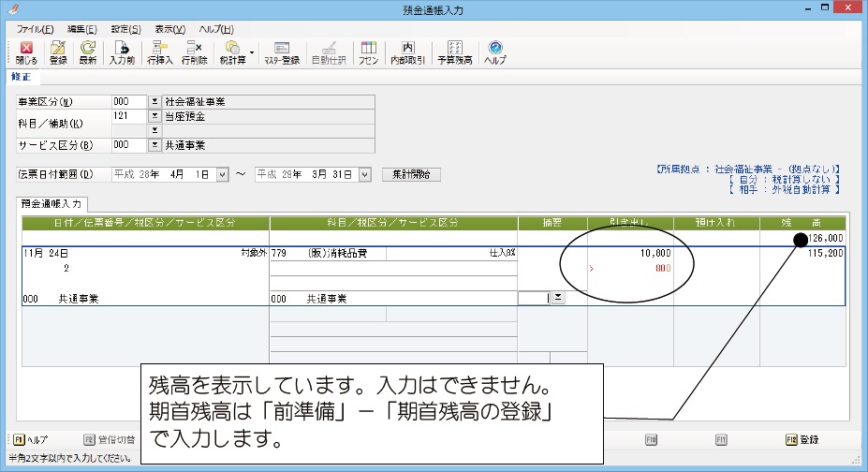Expand the end date dropdown 平成29年3月31日

364,174
